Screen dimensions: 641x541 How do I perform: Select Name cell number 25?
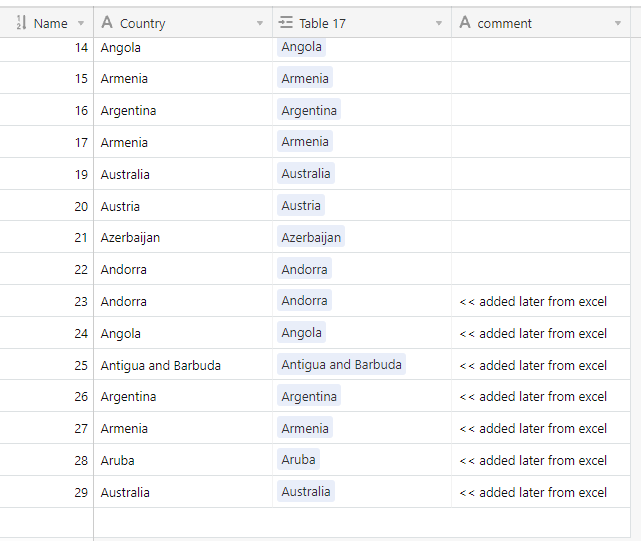point(47,364)
